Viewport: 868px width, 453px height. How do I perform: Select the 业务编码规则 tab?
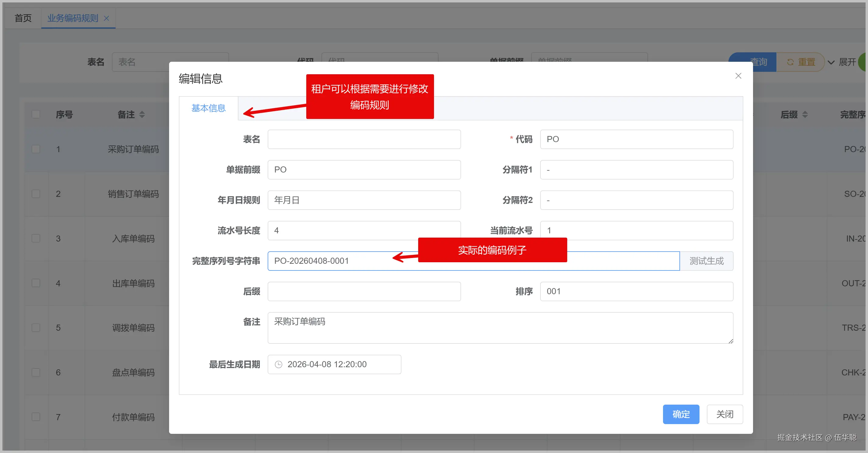coord(73,18)
